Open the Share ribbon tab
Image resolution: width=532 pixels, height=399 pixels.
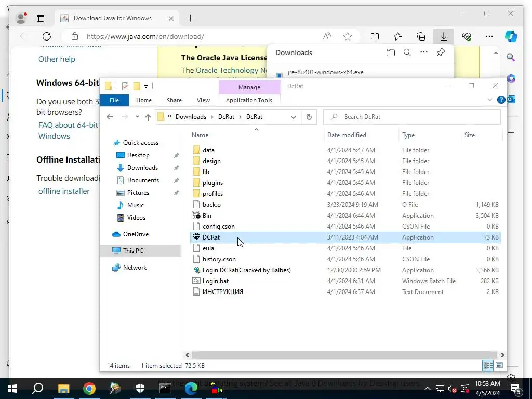[174, 100]
